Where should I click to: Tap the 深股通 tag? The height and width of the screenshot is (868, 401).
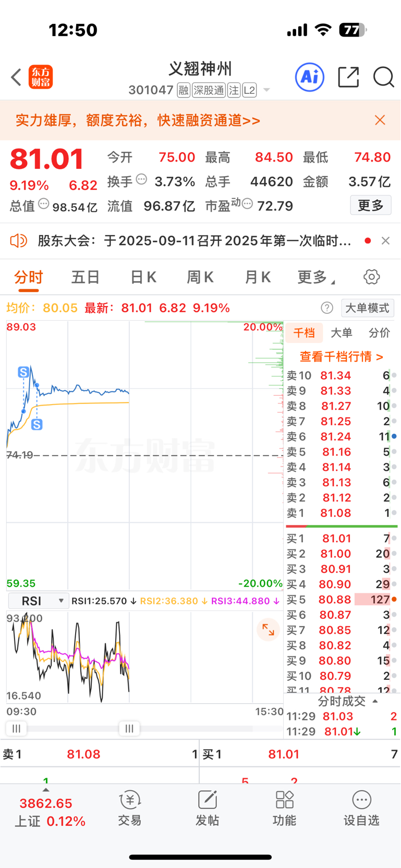coord(209,90)
